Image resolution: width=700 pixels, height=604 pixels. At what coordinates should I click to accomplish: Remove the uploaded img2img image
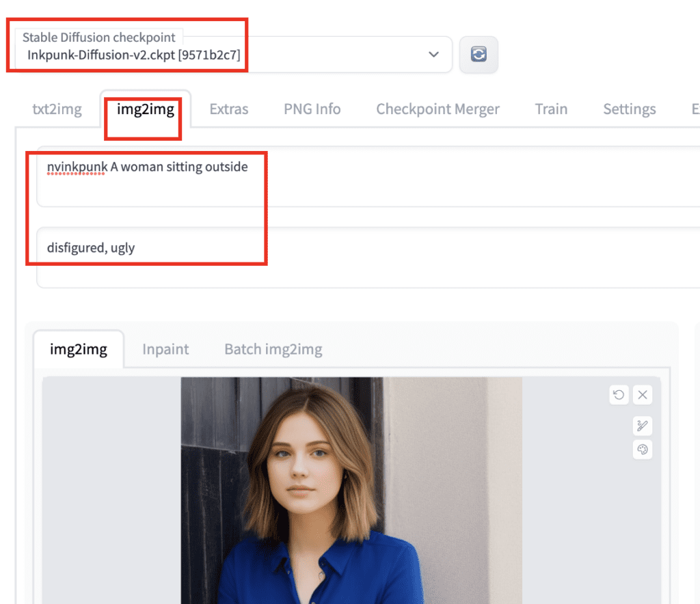643,395
